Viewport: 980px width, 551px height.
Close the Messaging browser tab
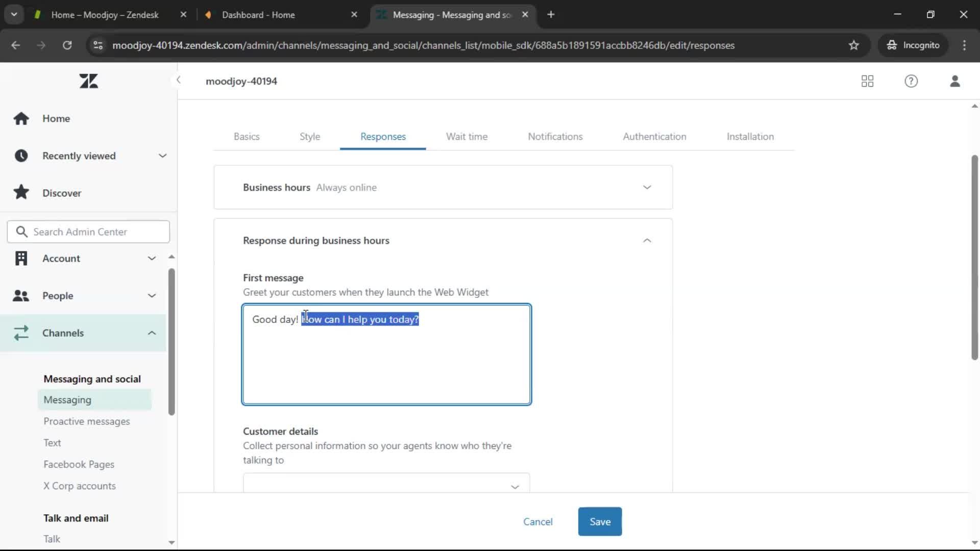(525, 15)
